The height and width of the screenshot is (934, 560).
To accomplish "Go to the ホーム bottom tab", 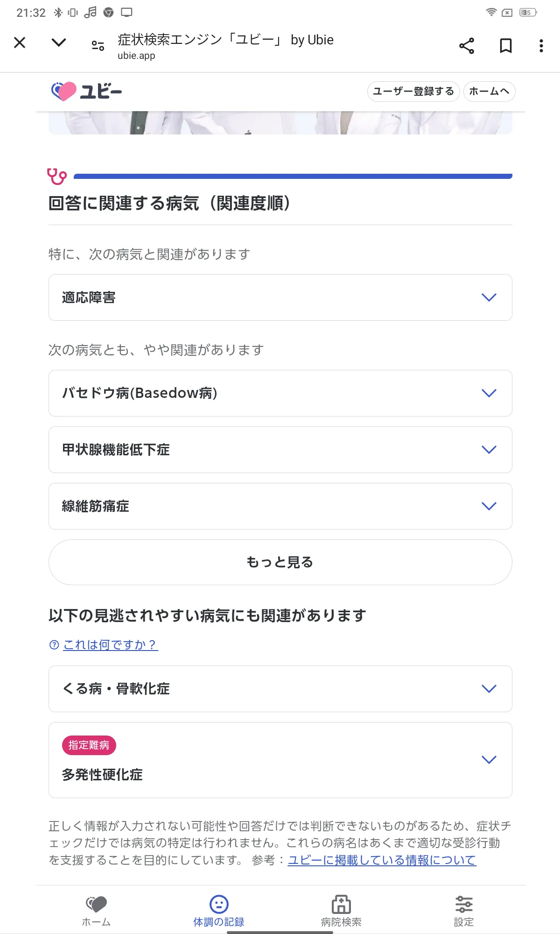I will [x=96, y=911].
